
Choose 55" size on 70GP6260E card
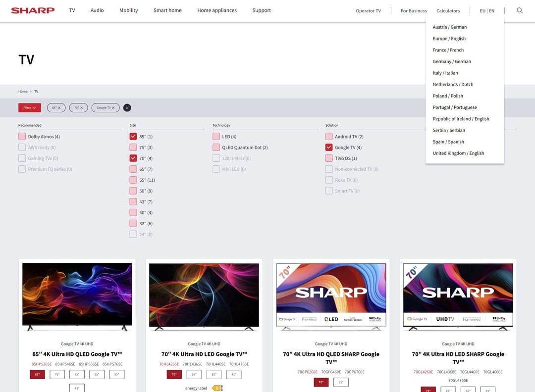tap(341, 383)
